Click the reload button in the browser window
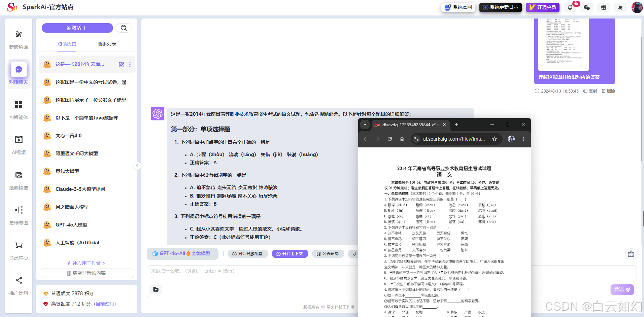Image resolution: width=644 pixels, height=317 pixels. click(x=390, y=139)
